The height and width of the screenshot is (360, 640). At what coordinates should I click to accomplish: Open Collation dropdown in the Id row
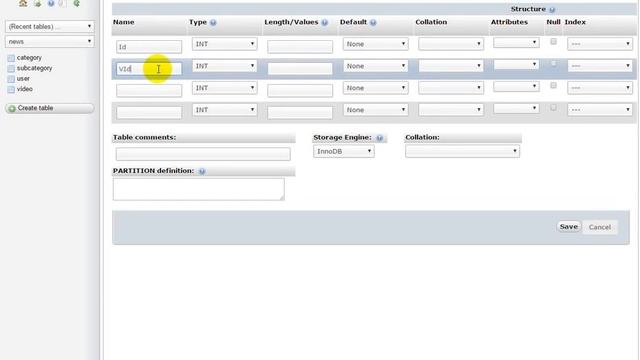point(451,44)
